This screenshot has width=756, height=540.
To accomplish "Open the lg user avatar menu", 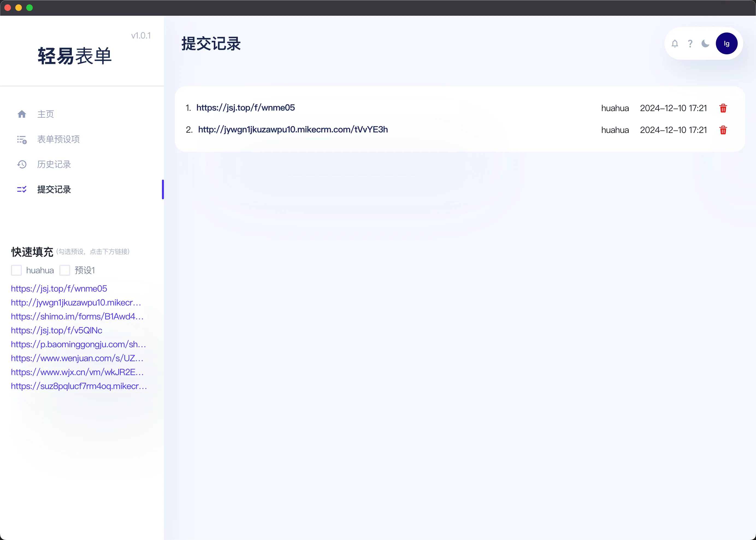I will tap(727, 43).
